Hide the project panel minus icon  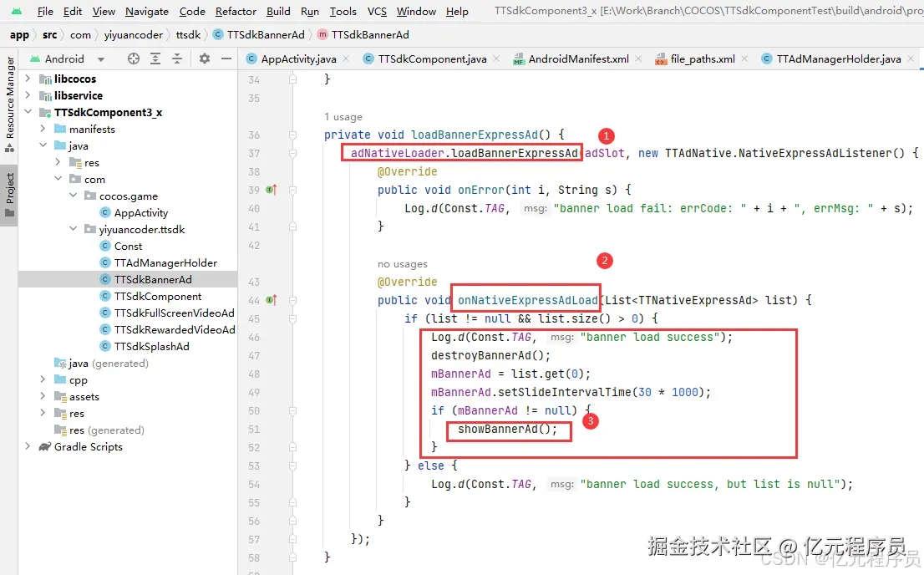226,59
